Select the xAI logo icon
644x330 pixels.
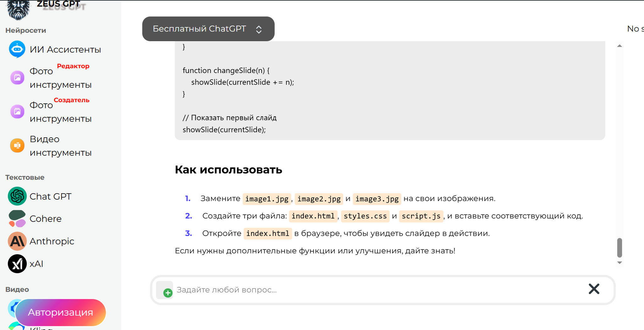[x=17, y=264]
